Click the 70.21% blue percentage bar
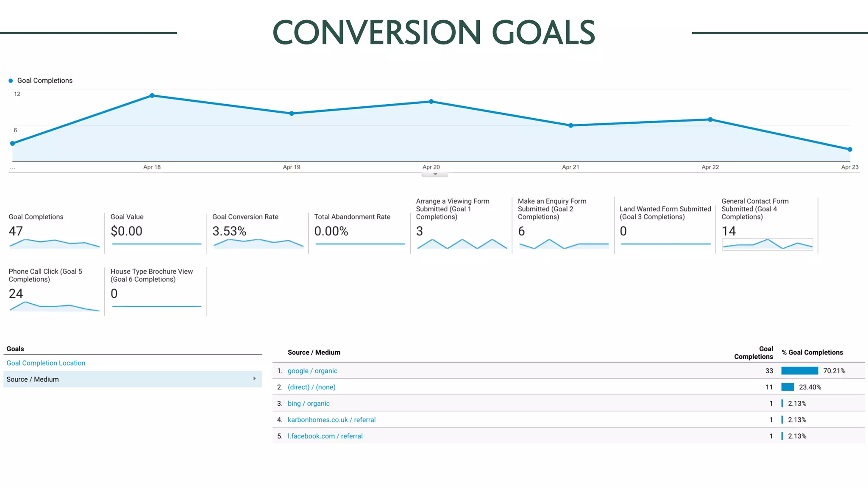 click(799, 371)
